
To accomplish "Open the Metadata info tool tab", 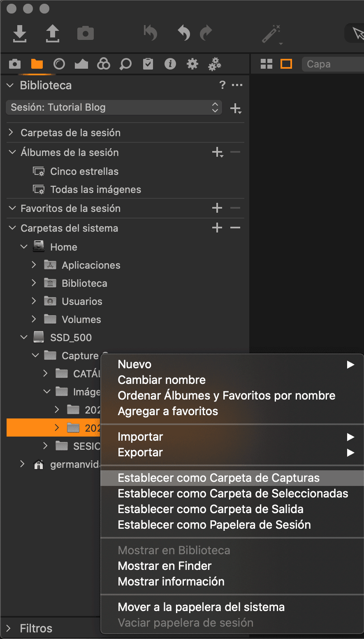I will coord(170,64).
